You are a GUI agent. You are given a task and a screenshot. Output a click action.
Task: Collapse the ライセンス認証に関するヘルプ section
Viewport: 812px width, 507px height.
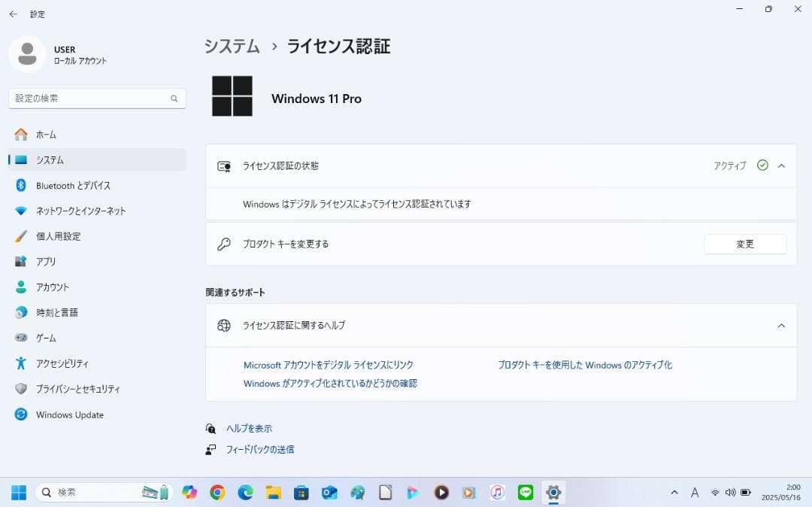click(782, 326)
